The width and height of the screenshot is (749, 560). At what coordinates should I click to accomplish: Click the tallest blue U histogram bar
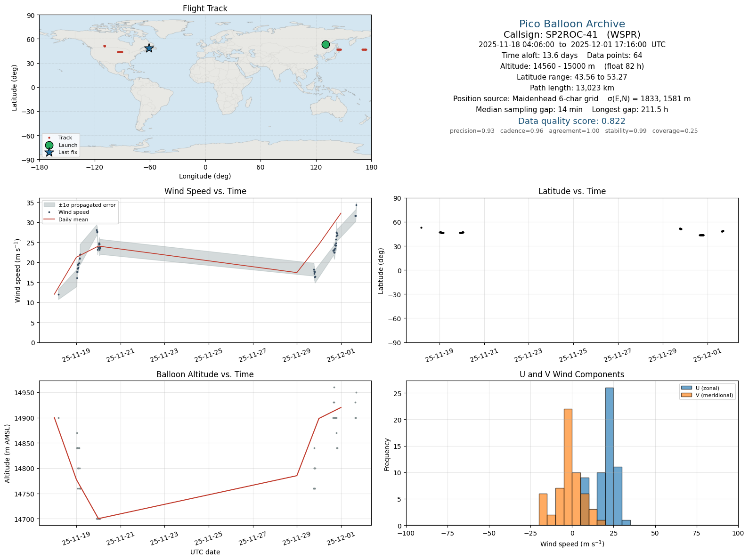pyautogui.click(x=610, y=456)
